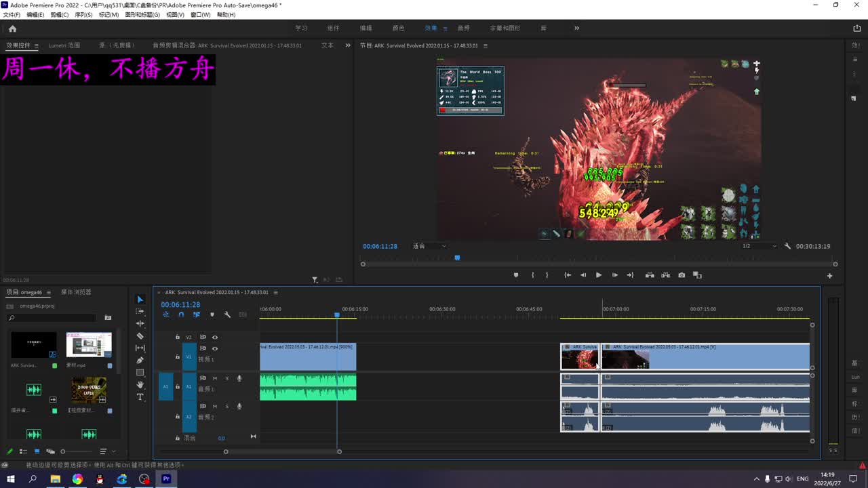Viewport: 868px width, 488px height.
Task: Add marker in Program monitor
Action: click(x=516, y=275)
